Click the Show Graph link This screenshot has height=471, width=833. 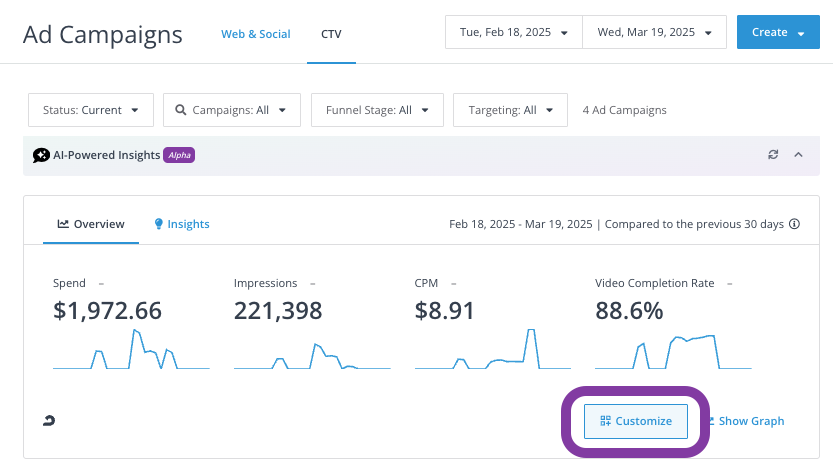tap(750, 421)
